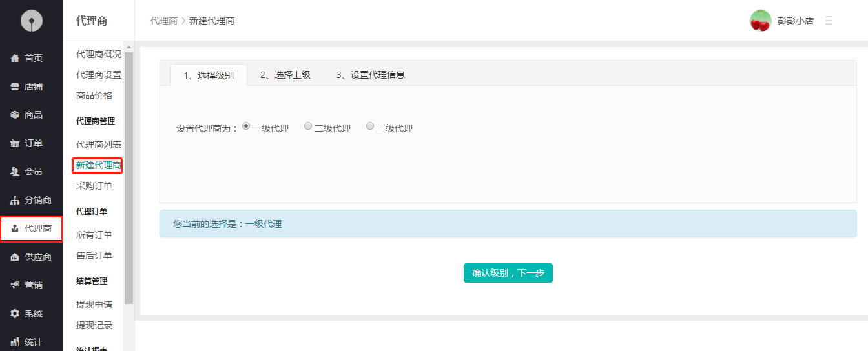Open the megaphone icon for 营销
Viewport: 868px width, 351px height.
pos(15,285)
